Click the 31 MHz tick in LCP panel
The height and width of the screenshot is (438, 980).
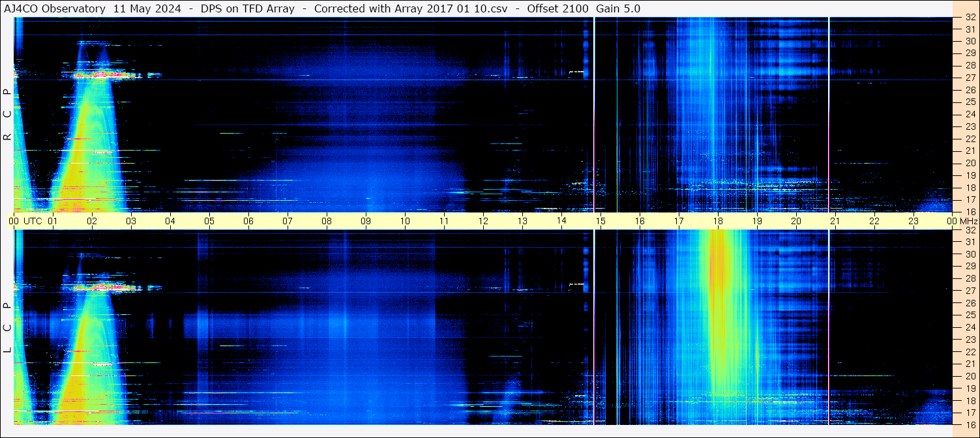[x=970, y=242]
